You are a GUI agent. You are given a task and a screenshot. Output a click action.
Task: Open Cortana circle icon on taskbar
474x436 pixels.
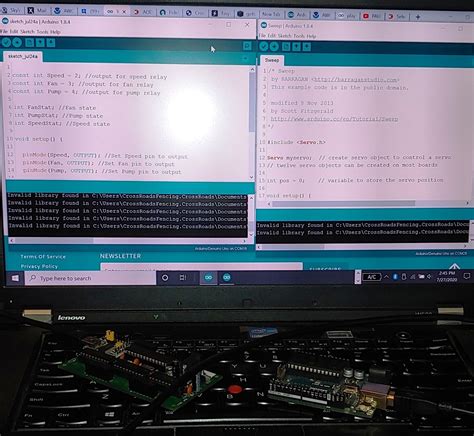(165, 278)
